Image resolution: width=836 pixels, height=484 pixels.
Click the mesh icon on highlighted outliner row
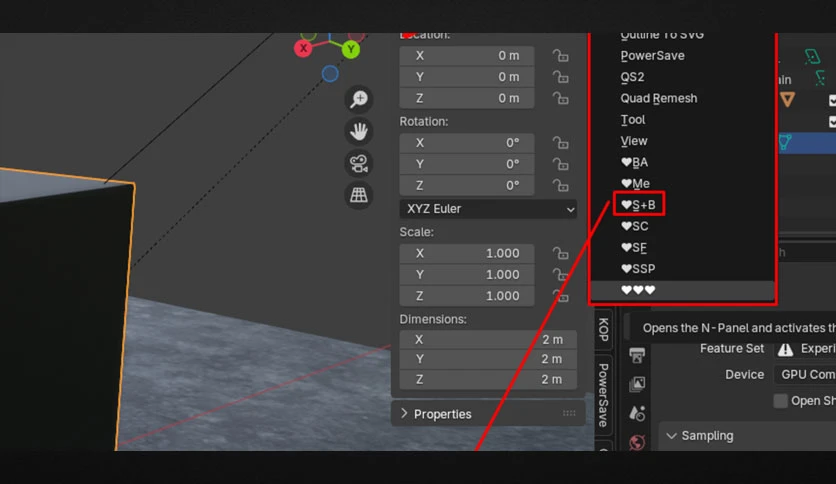coord(785,142)
